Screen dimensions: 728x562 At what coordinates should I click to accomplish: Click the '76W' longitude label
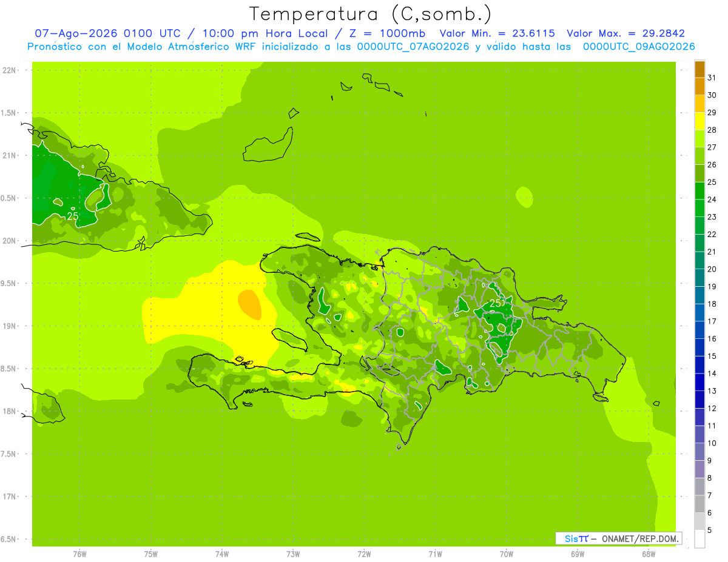(79, 554)
